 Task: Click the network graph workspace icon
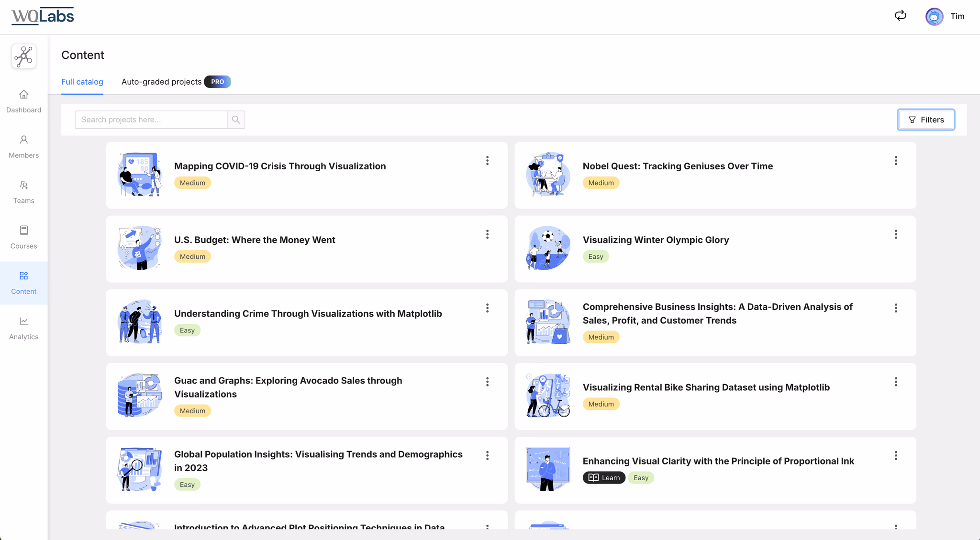point(24,56)
